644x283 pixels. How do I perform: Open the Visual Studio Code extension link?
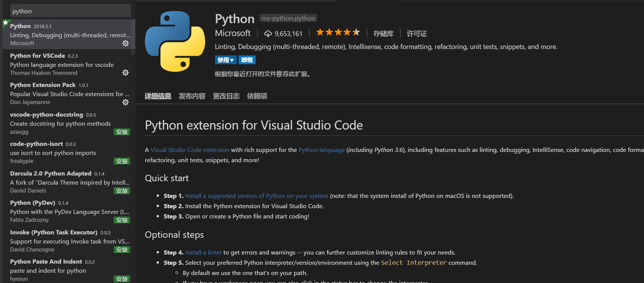[190, 150]
